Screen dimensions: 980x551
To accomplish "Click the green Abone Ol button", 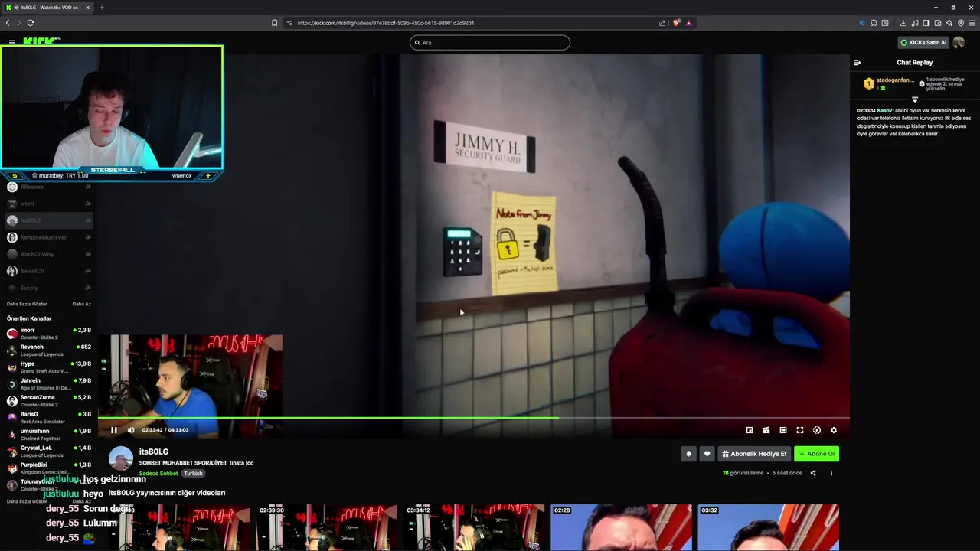I will (x=816, y=454).
